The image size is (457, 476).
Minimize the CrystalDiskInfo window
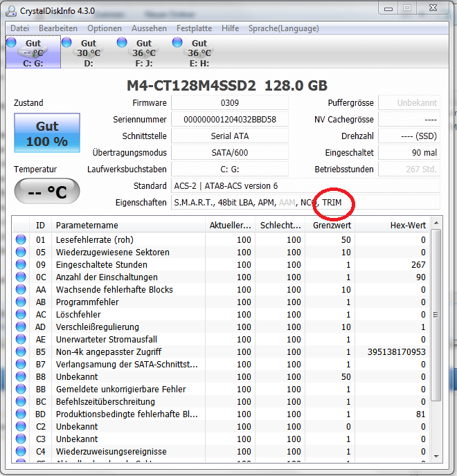coord(388,8)
